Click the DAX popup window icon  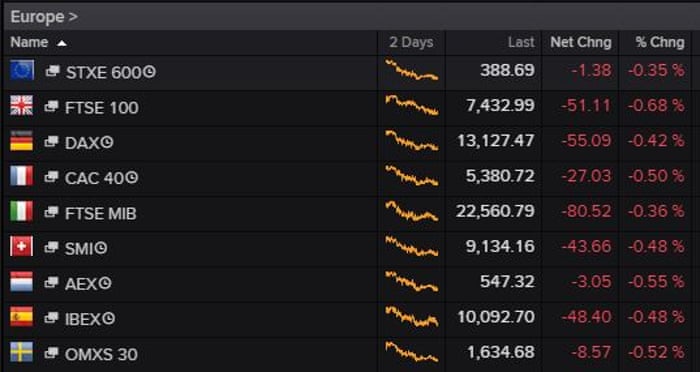52,142
